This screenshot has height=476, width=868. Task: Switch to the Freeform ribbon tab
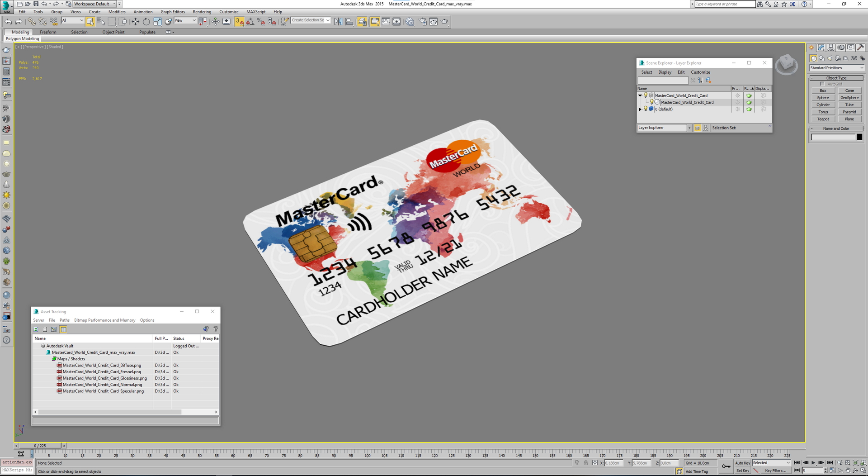pos(48,32)
